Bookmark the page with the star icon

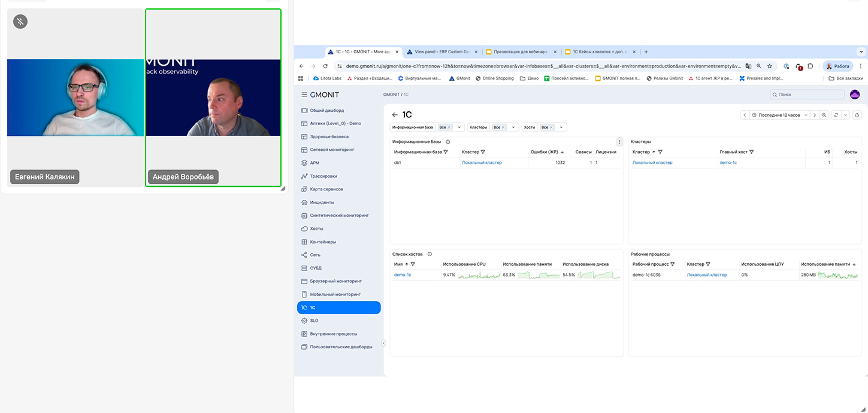770,66
